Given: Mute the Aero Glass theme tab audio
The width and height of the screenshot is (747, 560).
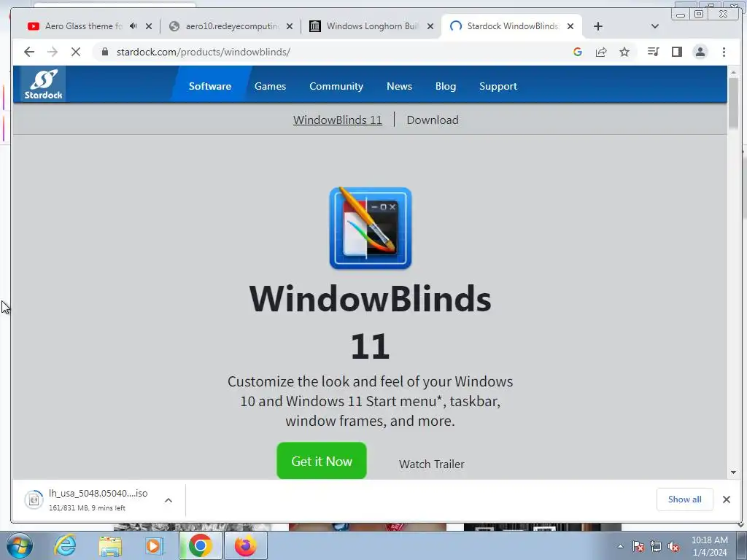Looking at the screenshot, I should tap(133, 26).
